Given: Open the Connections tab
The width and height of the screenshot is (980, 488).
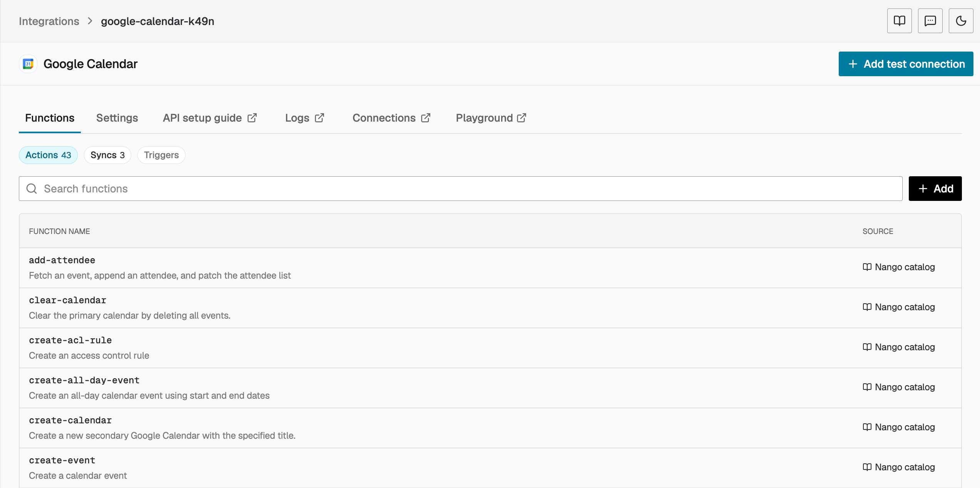Looking at the screenshot, I should tap(391, 118).
